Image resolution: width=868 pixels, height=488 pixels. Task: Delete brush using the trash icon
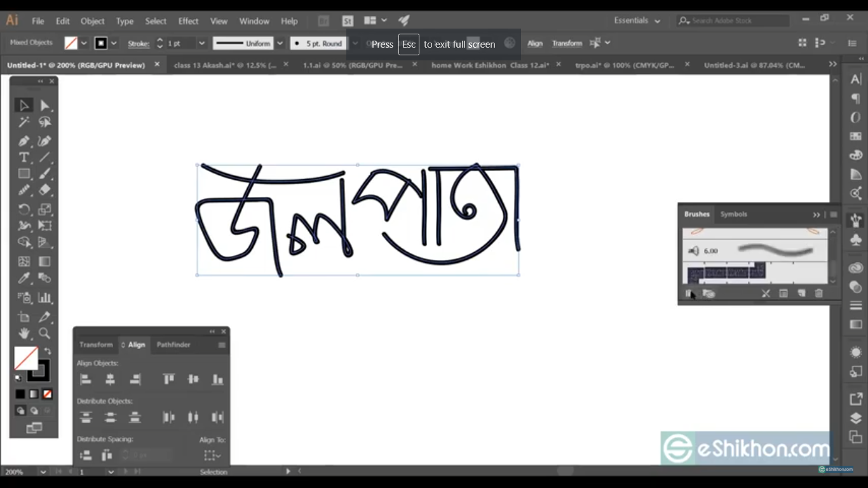pos(818,294)
